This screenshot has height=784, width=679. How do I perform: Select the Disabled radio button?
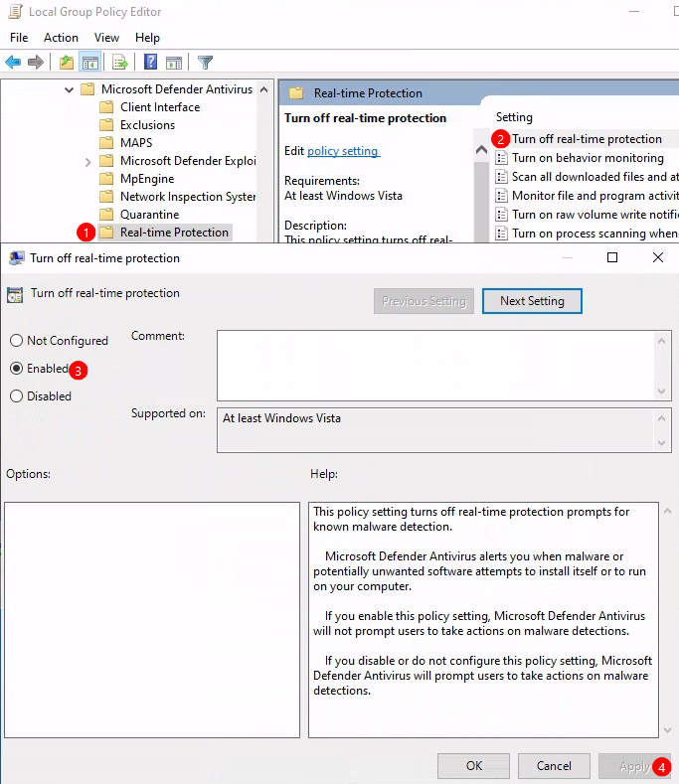[17, 396]
